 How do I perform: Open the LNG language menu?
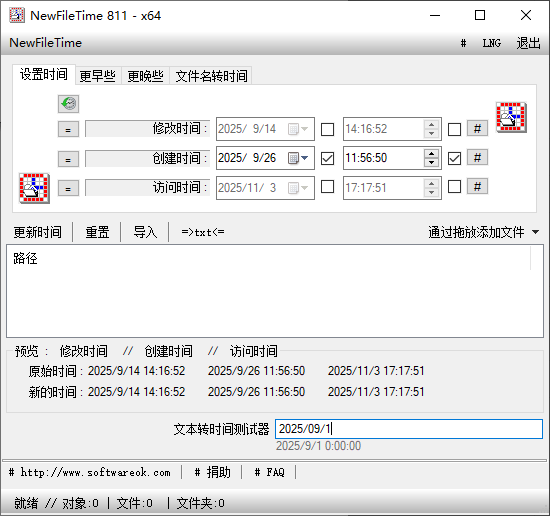click(491, 43)
